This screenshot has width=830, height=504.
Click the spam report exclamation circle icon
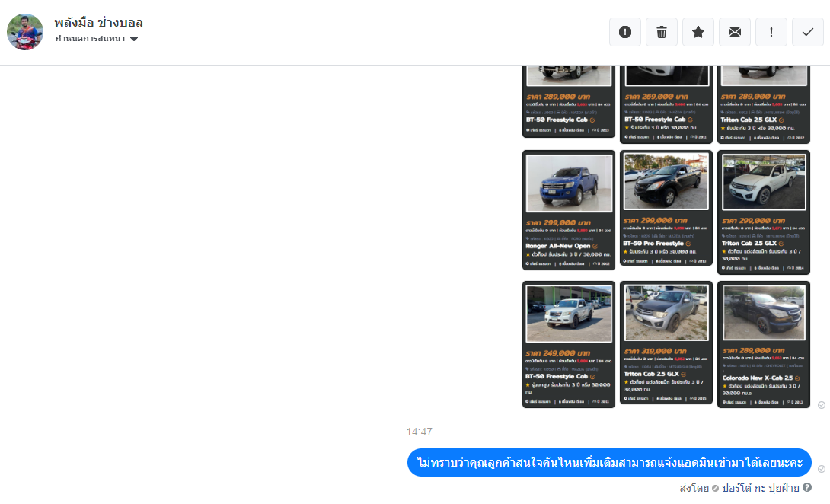pyautogui.click(x=624, y=32)
